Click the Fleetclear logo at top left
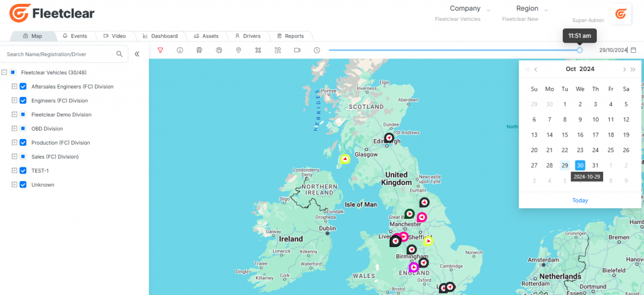Screen dimensions: 644x295 coord(52,13)
